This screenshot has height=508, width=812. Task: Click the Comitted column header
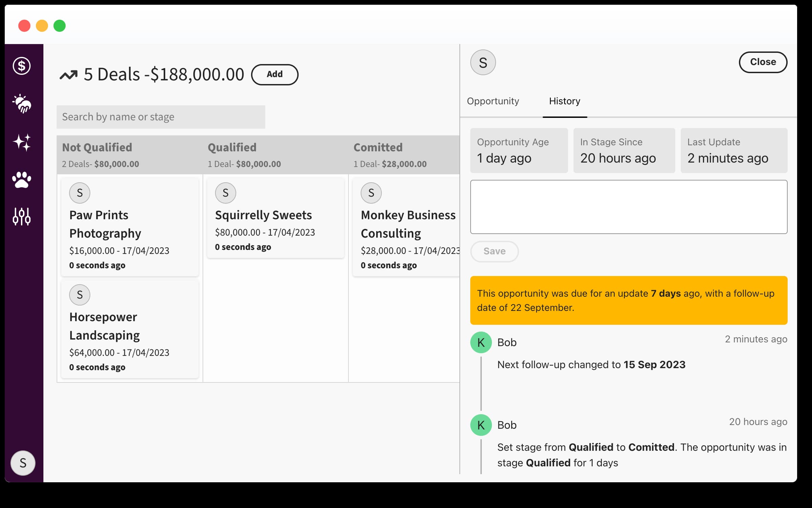(404, 155)
